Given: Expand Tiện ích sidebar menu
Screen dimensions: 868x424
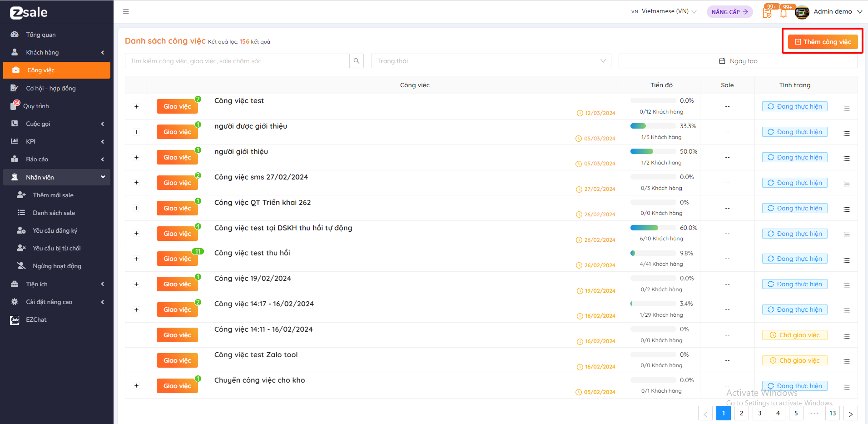Looking at the screenshot, I should click(x=57, y=284).
